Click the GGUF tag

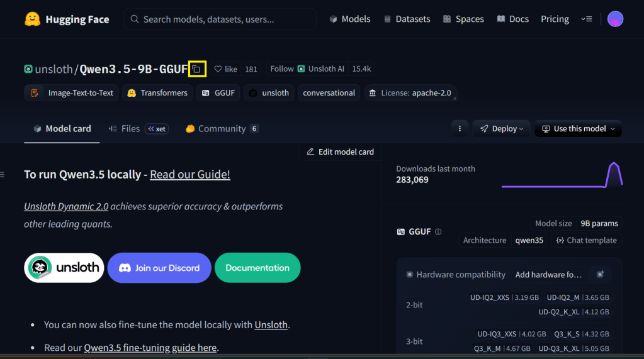point(218,93)
